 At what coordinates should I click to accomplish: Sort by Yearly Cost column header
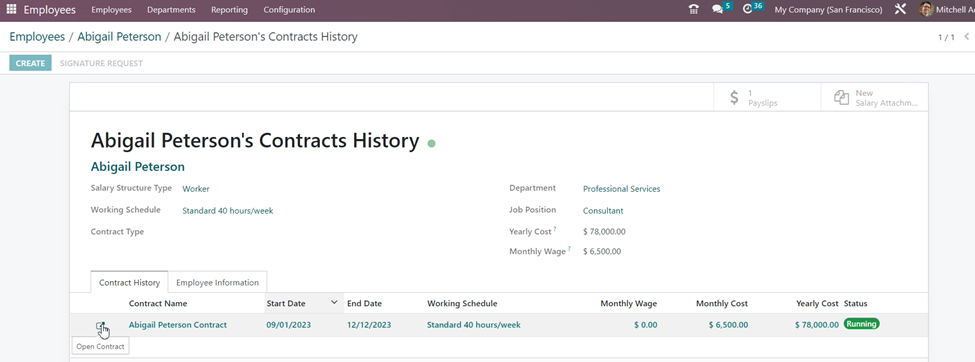(x=818, y=304)
